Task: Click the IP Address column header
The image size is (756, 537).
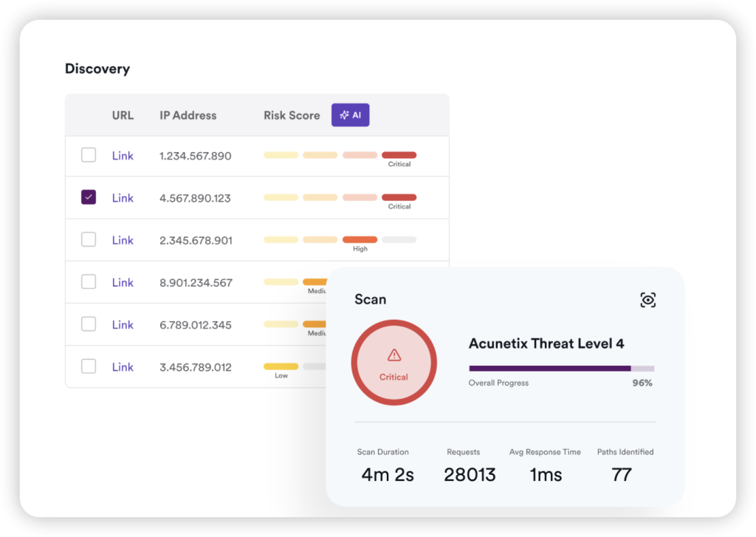Action: point(188,115)
